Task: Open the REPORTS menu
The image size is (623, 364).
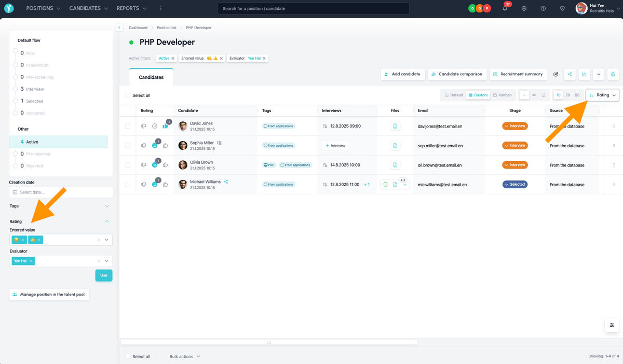Action: coord(131,8)
